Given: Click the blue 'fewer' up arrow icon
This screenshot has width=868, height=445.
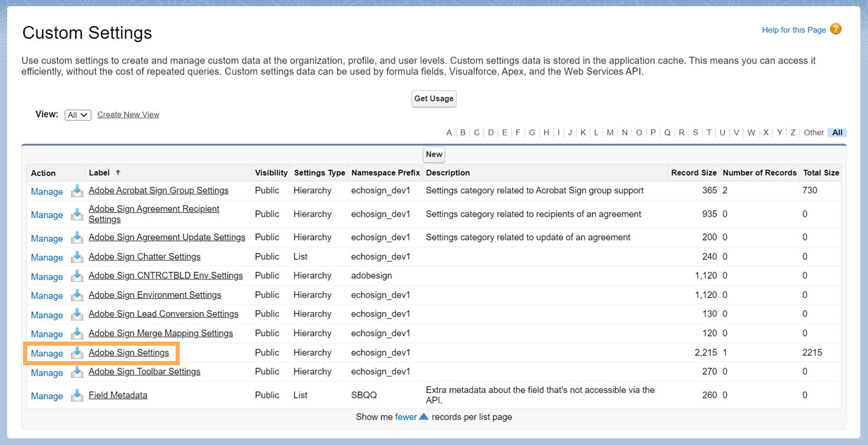Looking at the screenshot, I should (424, 417).
